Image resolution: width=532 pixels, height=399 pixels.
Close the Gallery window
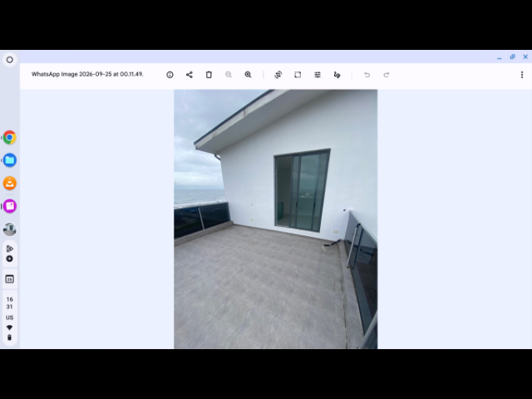coord(525,57)
